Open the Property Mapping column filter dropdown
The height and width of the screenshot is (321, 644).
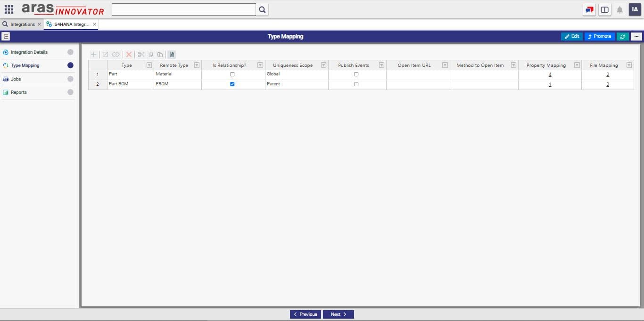point(577,65)
